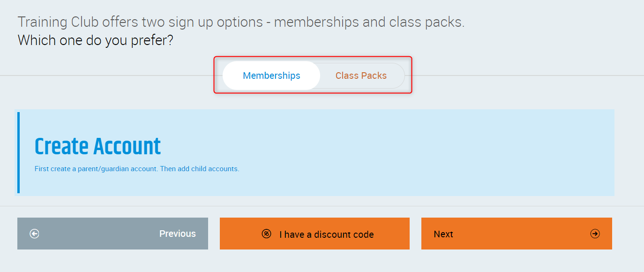Image resolution: width=644 pixels, height=272 pixels.
Task: Click the dark blue left border of the banner
Action: [x=19, y=152]
